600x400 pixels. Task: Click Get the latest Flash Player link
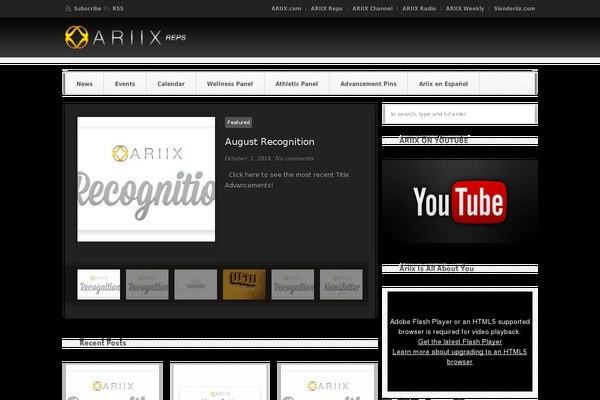pos(460,341)
